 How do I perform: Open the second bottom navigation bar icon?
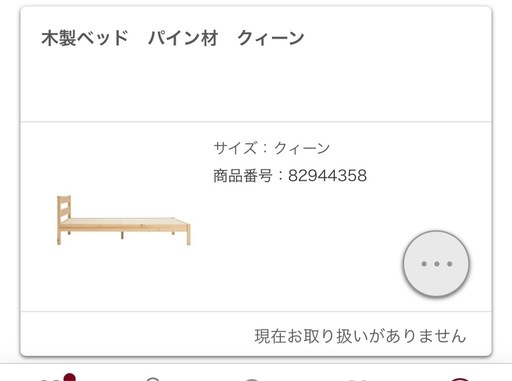pyautogui.click(x=153, y=379)
